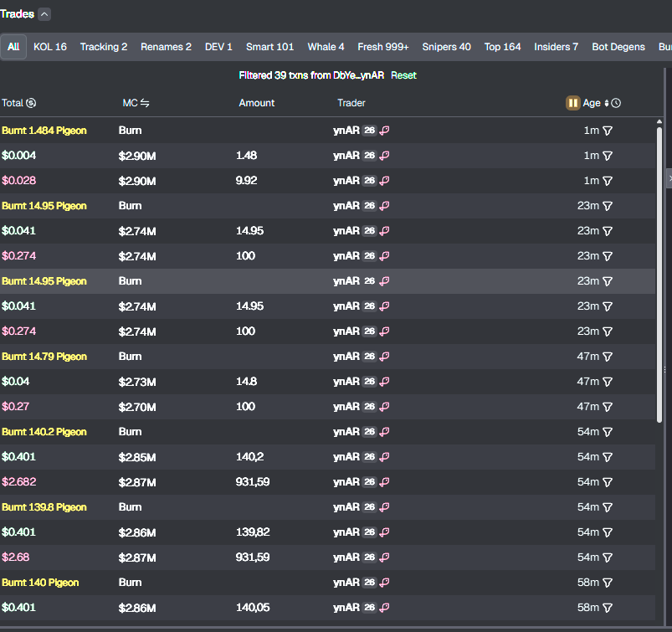This screenshot has height=632, width=672.
Task: Click filter funnel on Burnt 139.8 Pigeon row
Action: (608, 507)
